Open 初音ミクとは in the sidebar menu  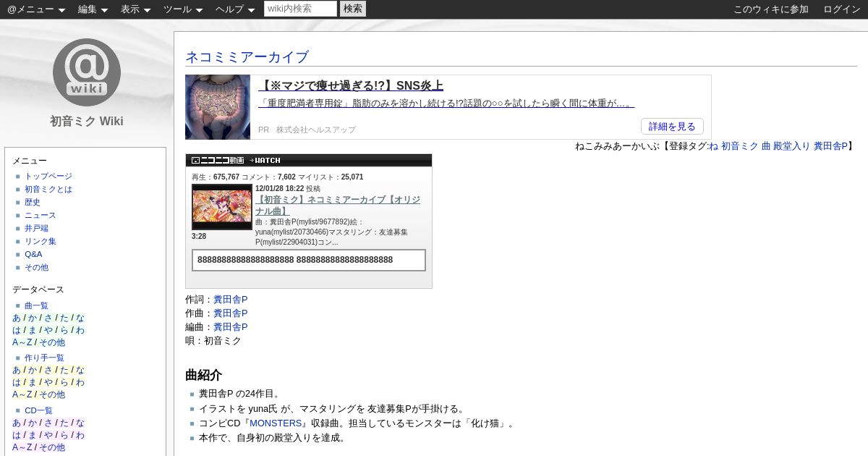point(48,190)
